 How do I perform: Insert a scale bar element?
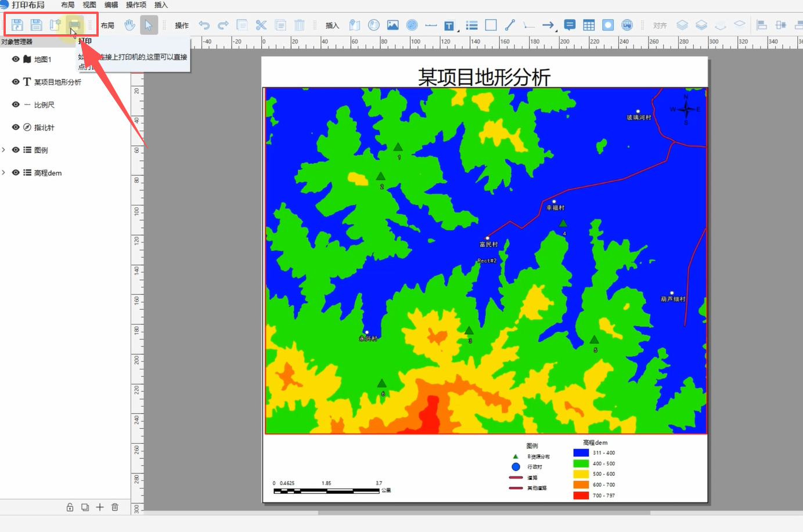coord(431,26)
